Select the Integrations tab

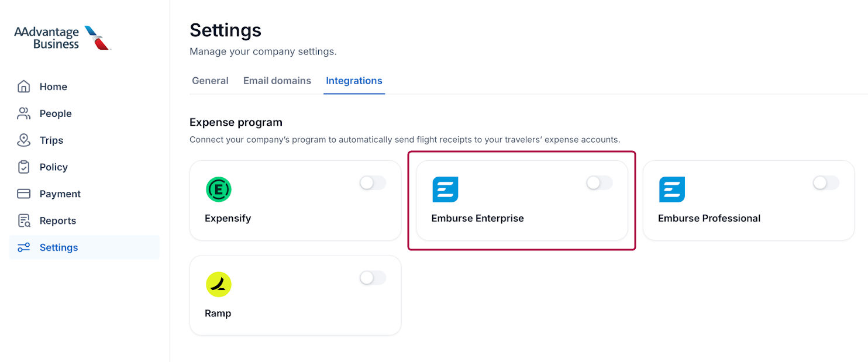(x=354, y=81)
